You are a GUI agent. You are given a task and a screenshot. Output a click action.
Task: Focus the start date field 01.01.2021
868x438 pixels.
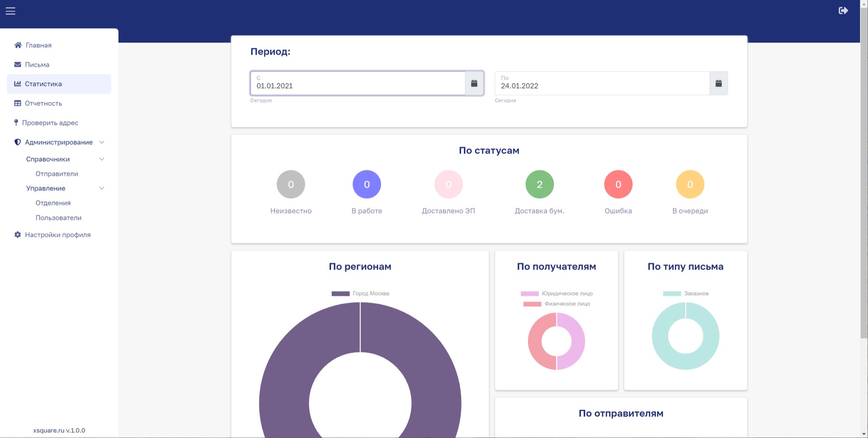pyautogui.click(x=358, y=83)
